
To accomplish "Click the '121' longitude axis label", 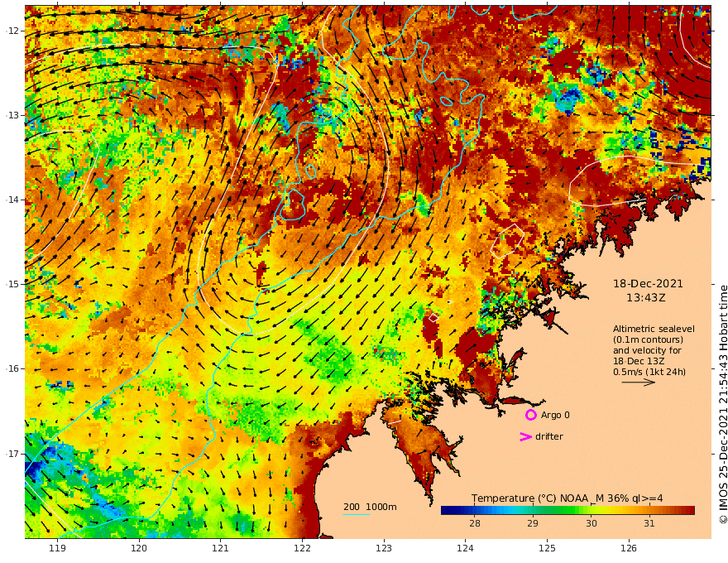I will click(x=221, y=548).
